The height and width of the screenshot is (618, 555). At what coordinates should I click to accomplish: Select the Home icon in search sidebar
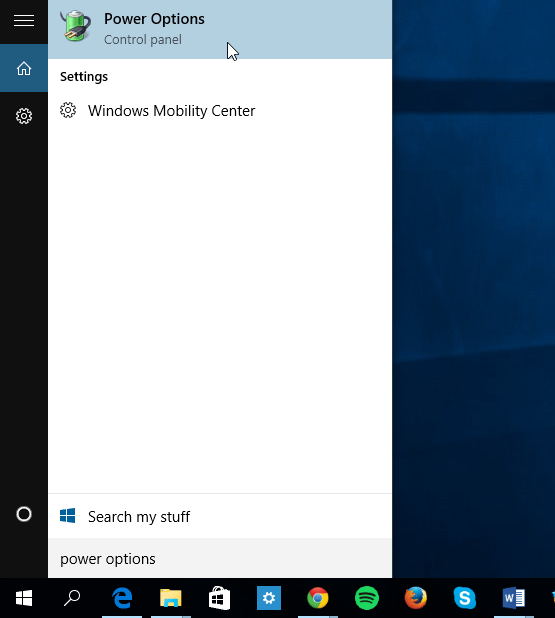(x=24, y=68)
